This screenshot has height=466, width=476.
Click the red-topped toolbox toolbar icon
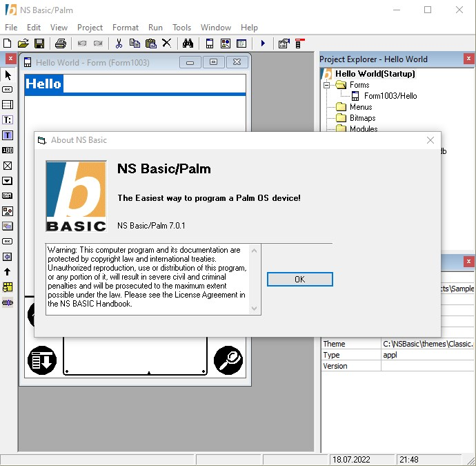(x=300, y=43)
